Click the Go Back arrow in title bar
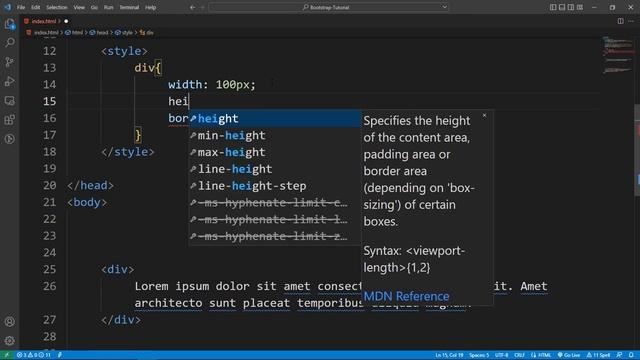The height and width of the screenshot is (360, 640). [x=192, y=7]
